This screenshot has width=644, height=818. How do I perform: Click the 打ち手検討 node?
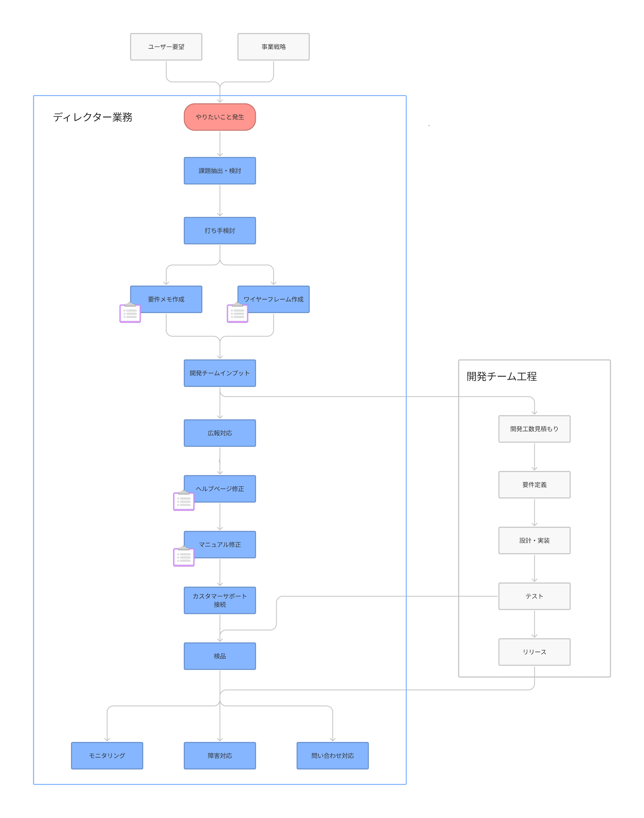tap(220, 230)
